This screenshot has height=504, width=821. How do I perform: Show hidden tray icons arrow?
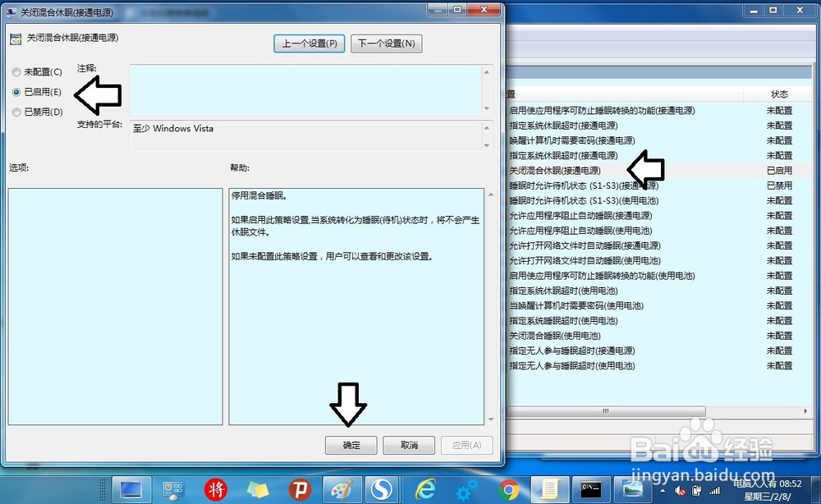point(663,491)
